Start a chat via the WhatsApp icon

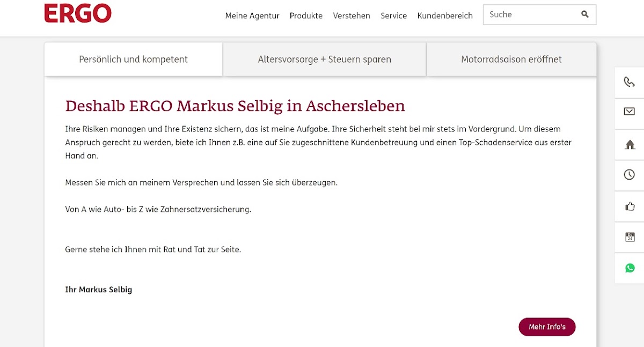point(630,268)
